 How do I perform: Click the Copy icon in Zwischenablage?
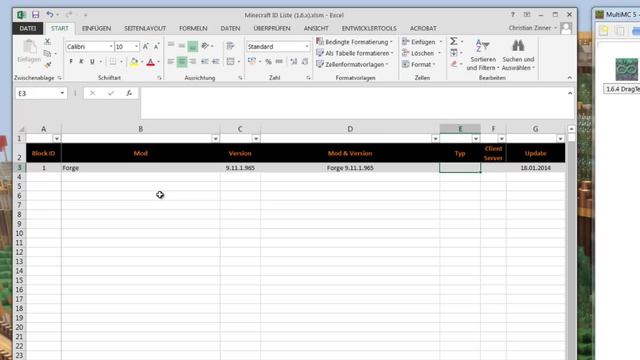(47, 53)
